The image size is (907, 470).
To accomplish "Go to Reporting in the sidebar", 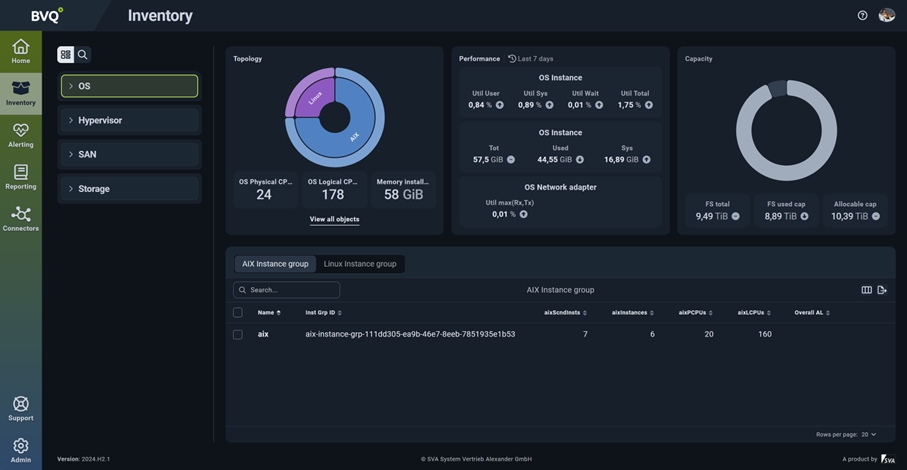I will (20, 177).
